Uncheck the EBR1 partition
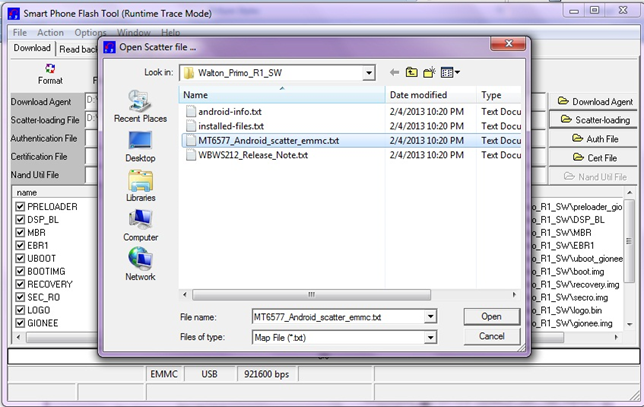This screenshot has height=407, width=644. click(x=20, y=245)
